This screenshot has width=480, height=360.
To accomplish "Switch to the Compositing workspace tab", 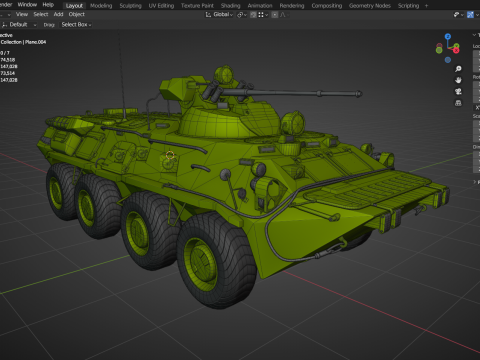I will point(327,6).
